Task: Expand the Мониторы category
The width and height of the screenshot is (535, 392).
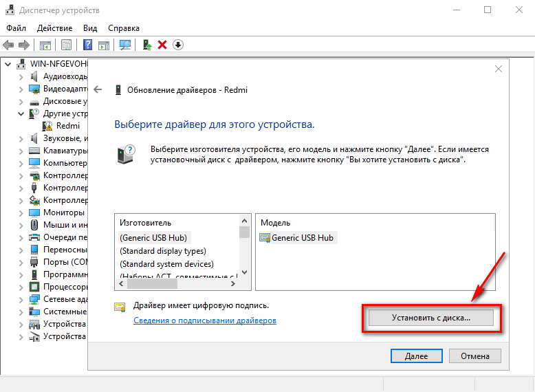Action: [21, 213]
